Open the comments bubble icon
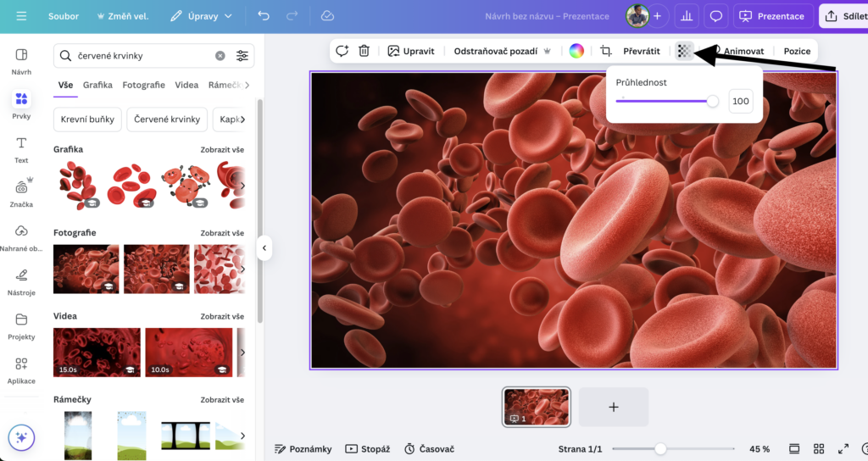868x461 pixels. 715,16
